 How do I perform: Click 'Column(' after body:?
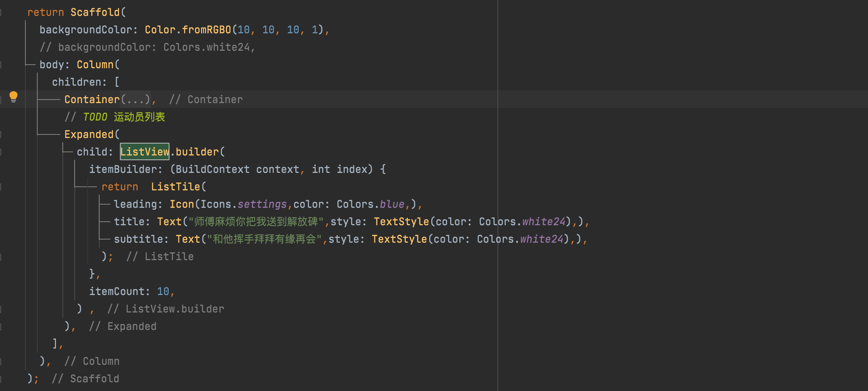pos(98,64)
